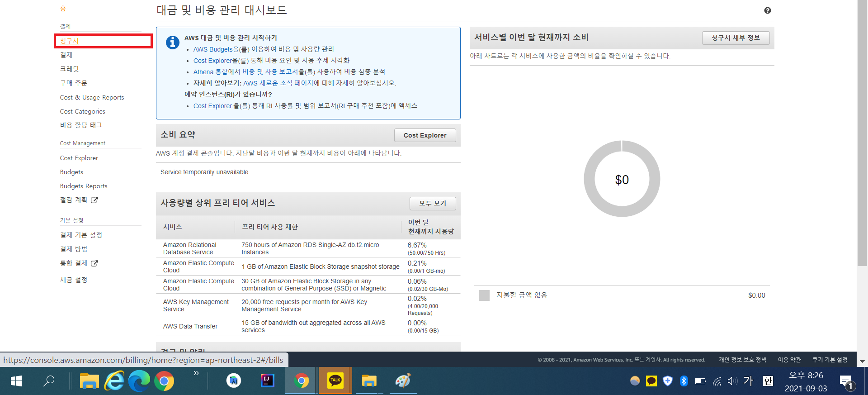This screenshot has height=395, width=868.
Task: Open the Windows Start menu
Action: [x=16, y=381]
